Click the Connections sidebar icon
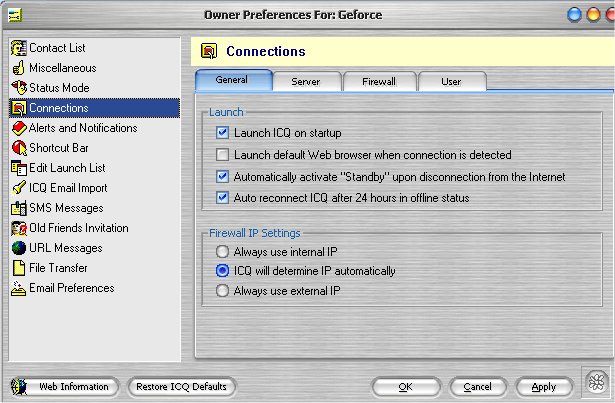Image resolution: width=615 pixels, height=403 pixels. coord(18,108)
